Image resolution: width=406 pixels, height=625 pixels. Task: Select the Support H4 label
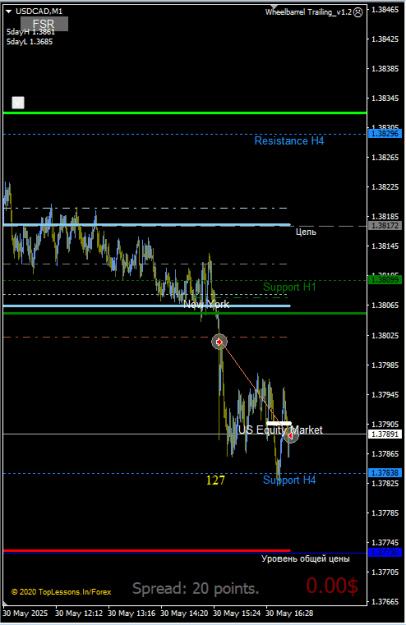(x=289, y=480)
